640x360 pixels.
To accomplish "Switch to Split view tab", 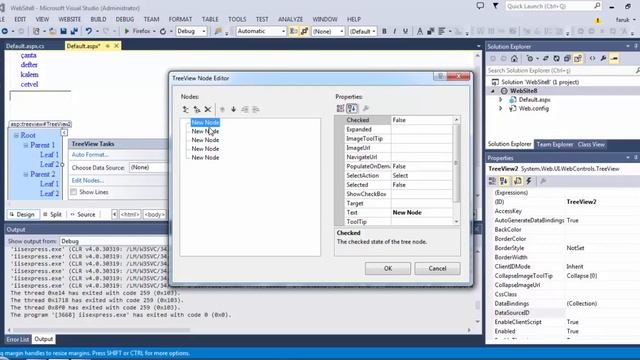I will click(52, 214).
